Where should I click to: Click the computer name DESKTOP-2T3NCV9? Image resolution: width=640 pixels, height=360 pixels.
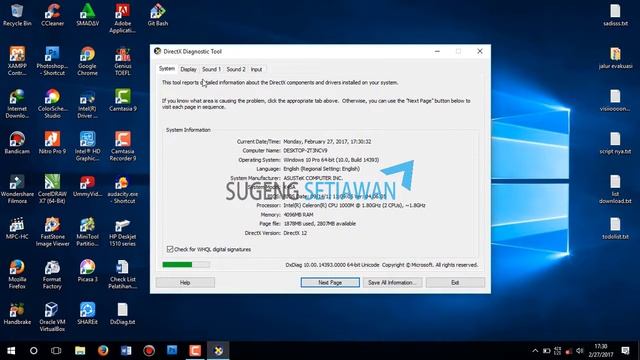coord(305,151)
